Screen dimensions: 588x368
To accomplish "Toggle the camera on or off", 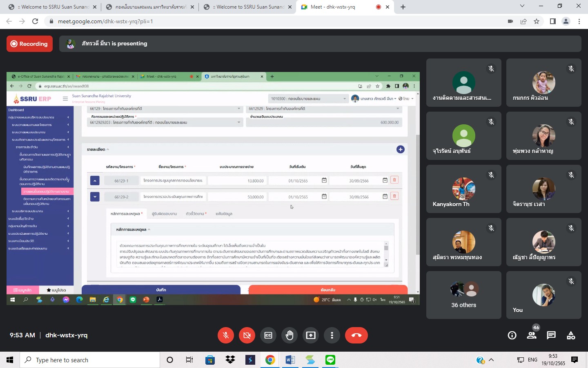I will click(x=247, y=335).
